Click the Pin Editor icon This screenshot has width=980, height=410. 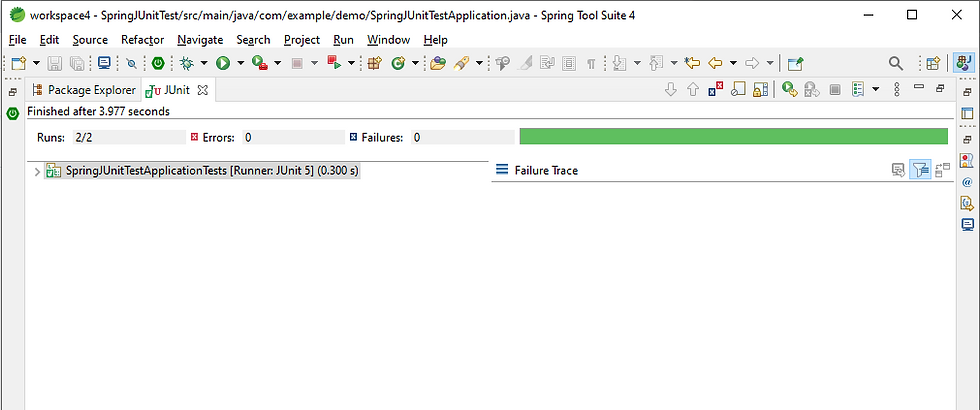[795, 63]
